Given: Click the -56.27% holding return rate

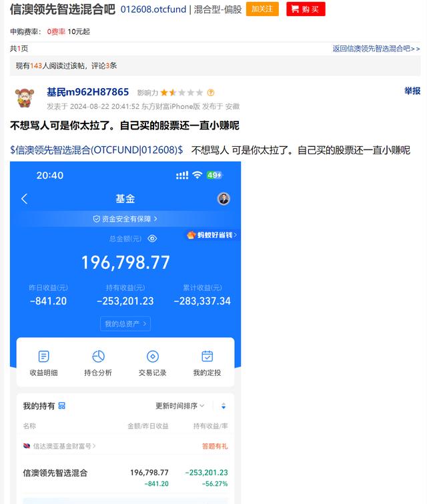Looking at the screenshot, I should point(215,484).
